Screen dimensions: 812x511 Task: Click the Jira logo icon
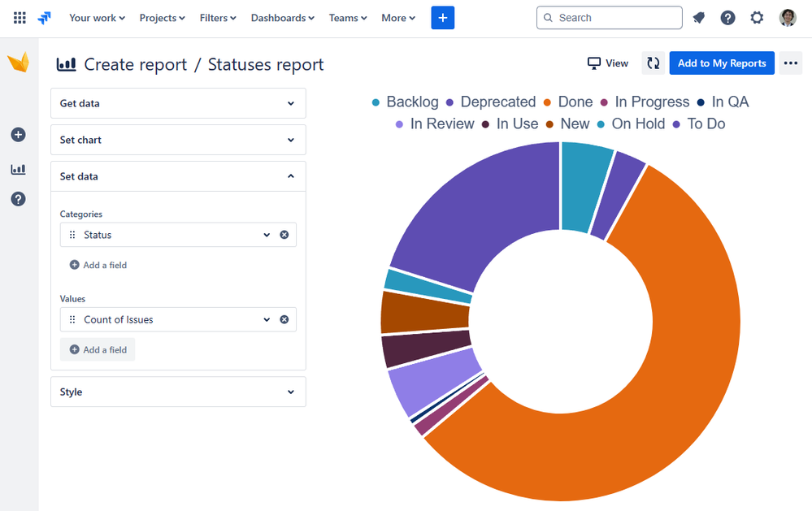pyautogui.click(x=45, y=18)
